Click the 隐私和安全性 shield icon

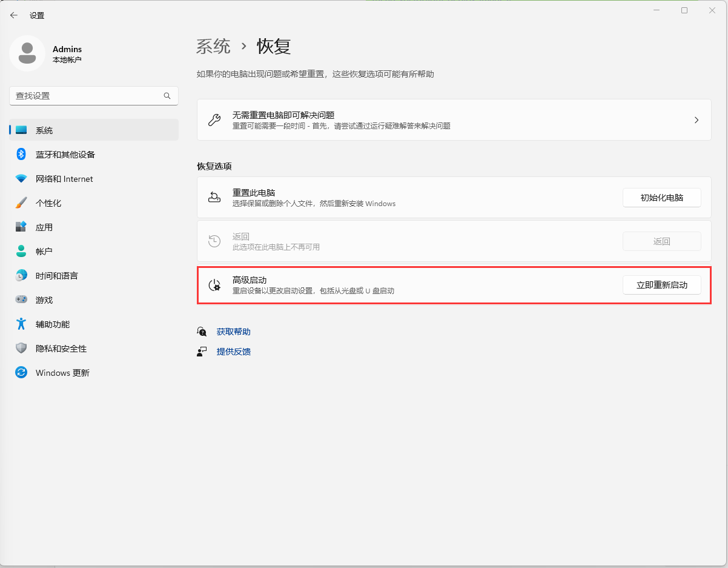coord(21,349)
